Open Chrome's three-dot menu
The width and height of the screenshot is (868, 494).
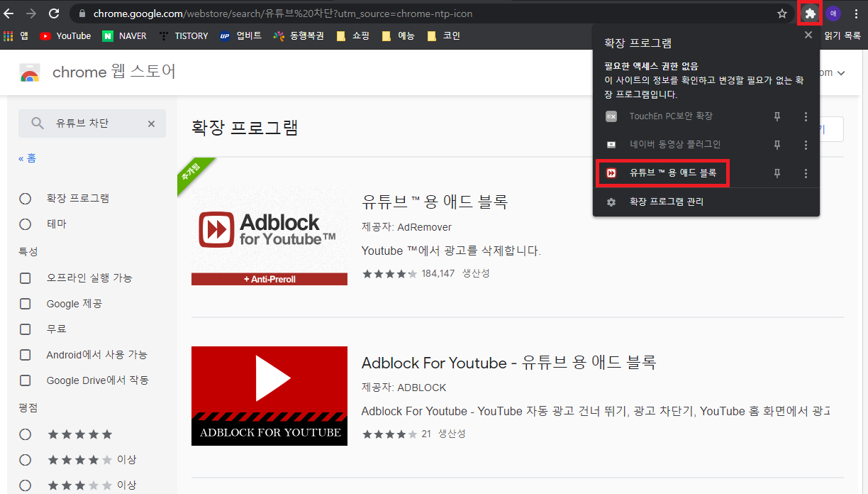tap(856, 13)
